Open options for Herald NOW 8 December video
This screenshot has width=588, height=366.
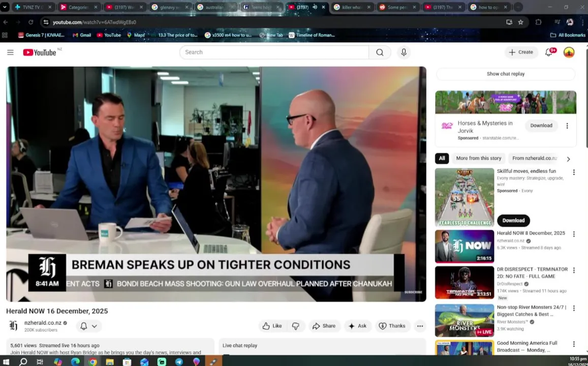click(x=573, y=234)
